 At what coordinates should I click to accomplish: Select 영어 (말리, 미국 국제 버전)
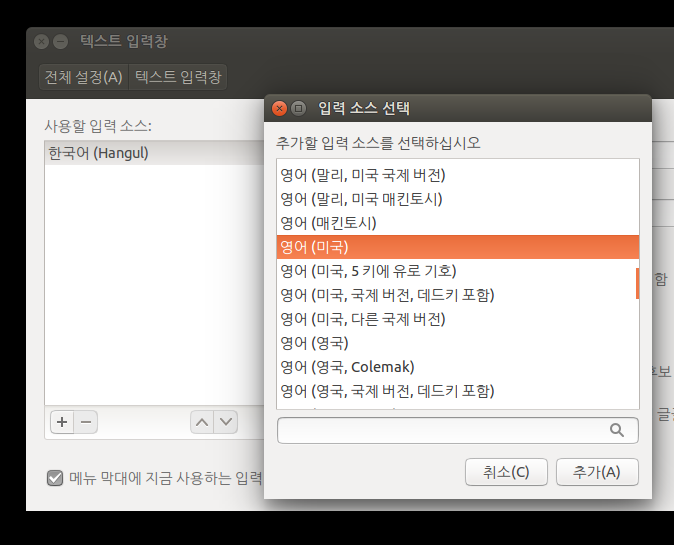coord(458,175)
